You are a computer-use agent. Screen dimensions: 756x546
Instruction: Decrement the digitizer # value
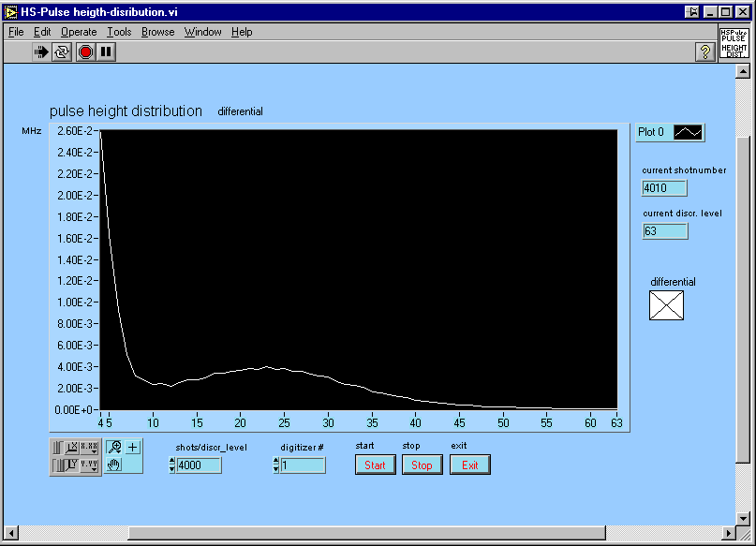pos(275,469)
